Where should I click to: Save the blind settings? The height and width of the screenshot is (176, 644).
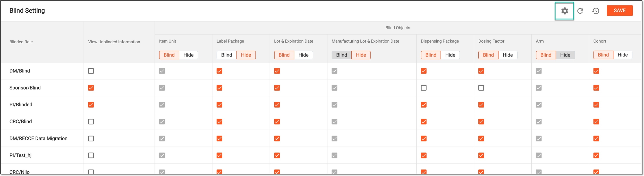(620, 11)
